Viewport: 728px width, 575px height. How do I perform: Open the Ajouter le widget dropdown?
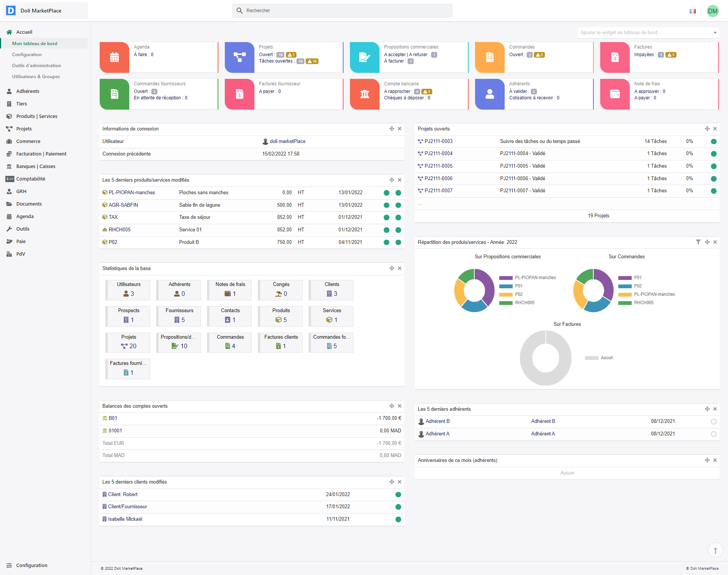click(648, 33)
